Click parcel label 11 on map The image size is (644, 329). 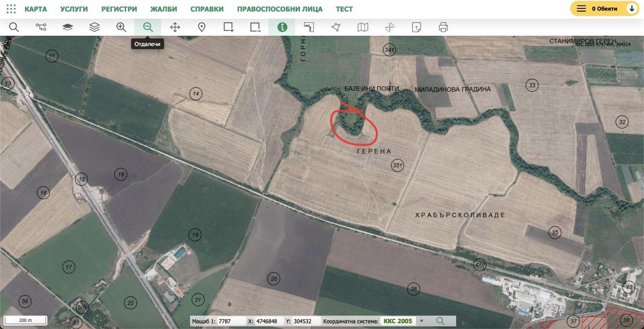tap(52, 56)
